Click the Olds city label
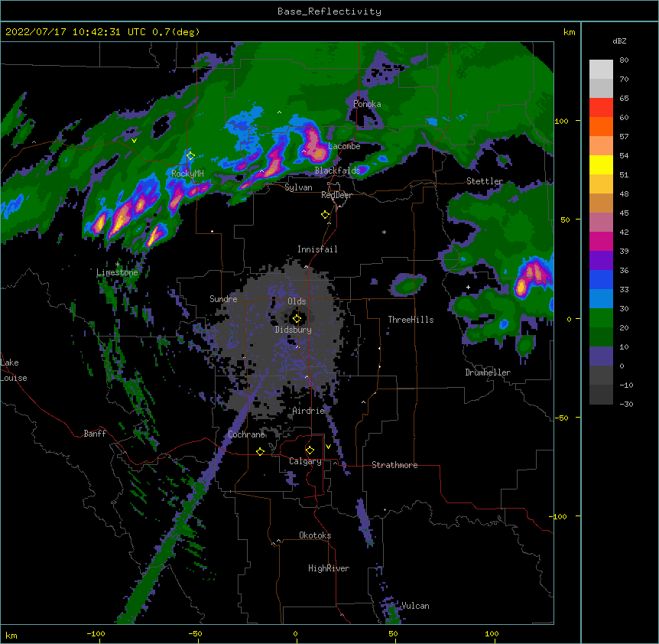Screen dimensions: 659x644 (x=297, y=301)
